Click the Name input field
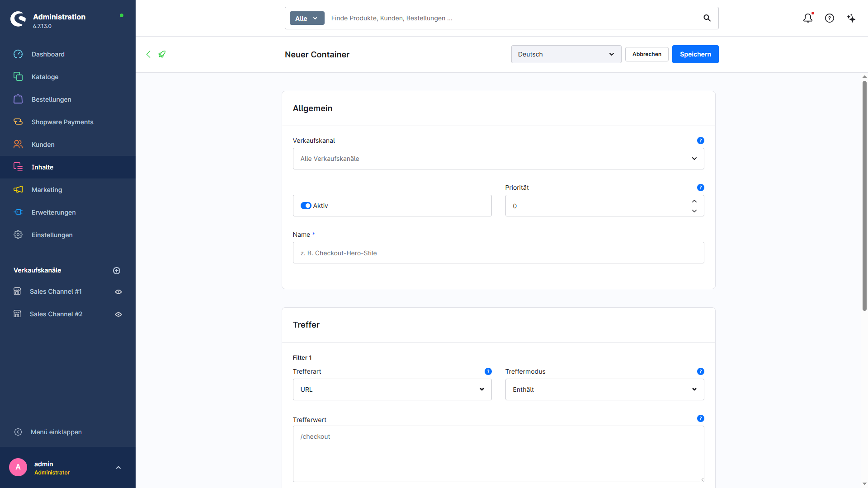Screen dimensions: 868x488 [498, 253]
